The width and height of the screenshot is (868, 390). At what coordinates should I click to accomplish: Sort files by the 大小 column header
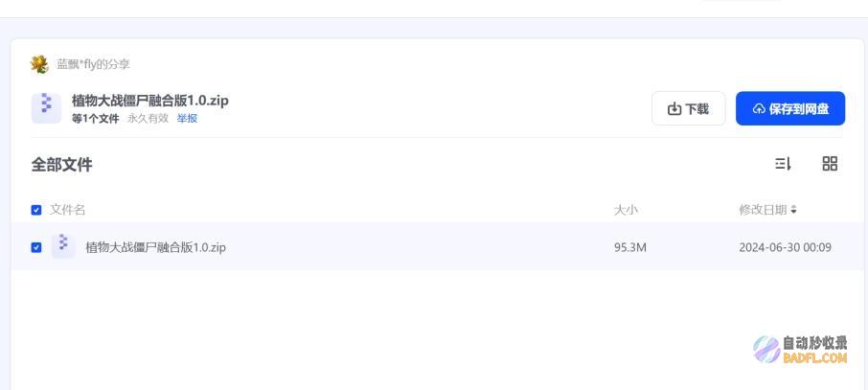(626, 210)
